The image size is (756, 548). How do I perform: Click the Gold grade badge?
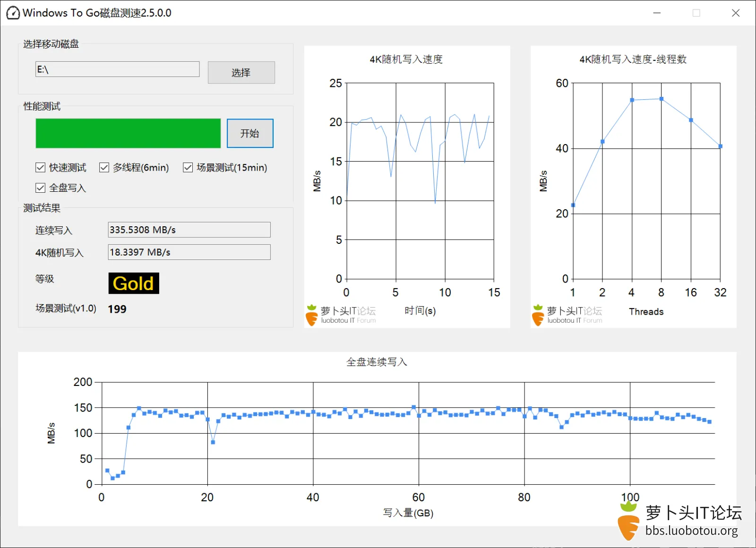[x=134, y=283]
